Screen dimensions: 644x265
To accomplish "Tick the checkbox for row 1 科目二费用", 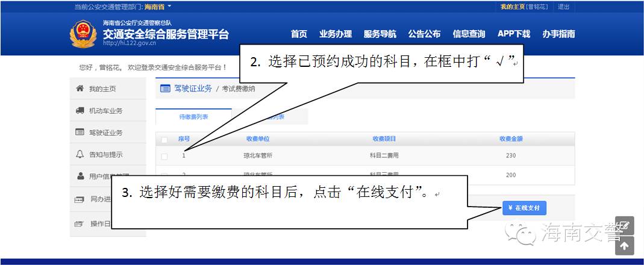I will pyautogui.click(x=164, y=157).
